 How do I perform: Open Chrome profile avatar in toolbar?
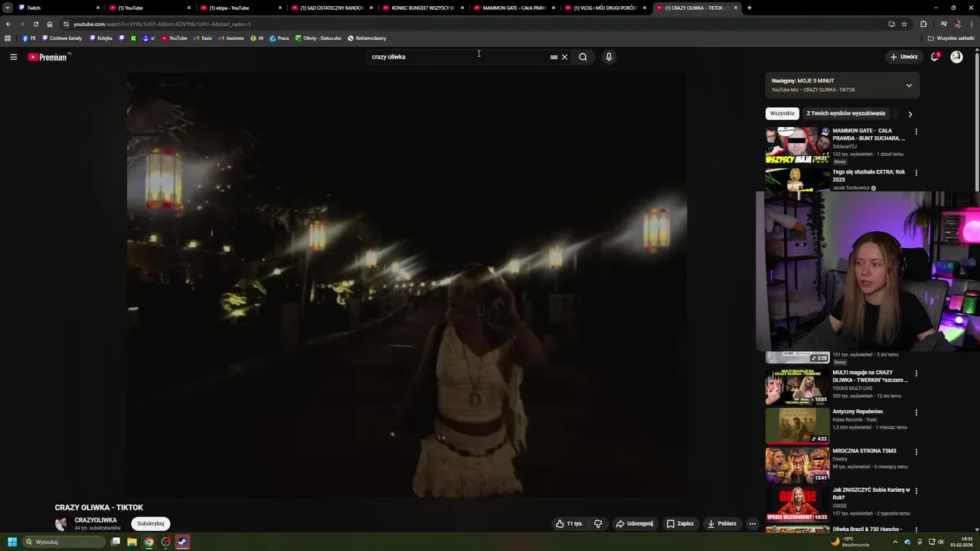pos(957,24)
